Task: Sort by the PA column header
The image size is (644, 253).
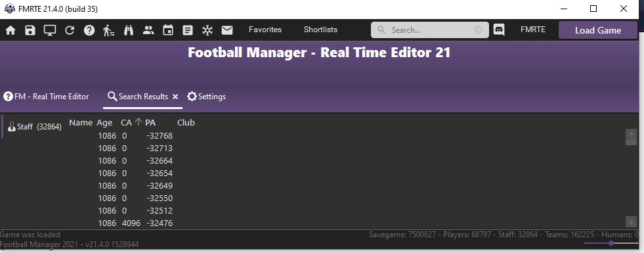Action: (x=150, y=123)
